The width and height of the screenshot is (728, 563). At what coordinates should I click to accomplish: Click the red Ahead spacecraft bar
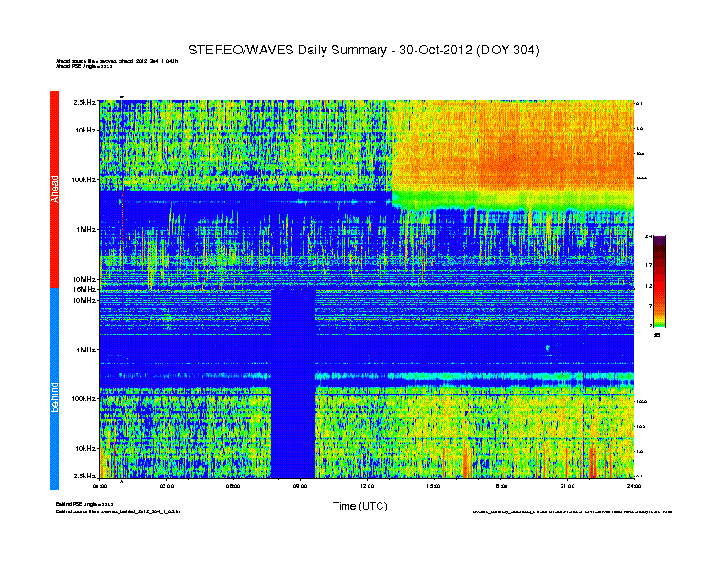54,189
